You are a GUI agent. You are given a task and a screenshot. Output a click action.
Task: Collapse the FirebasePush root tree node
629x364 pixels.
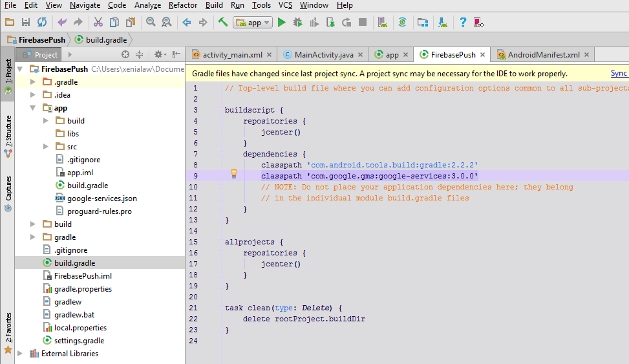(x=20, y=69)
